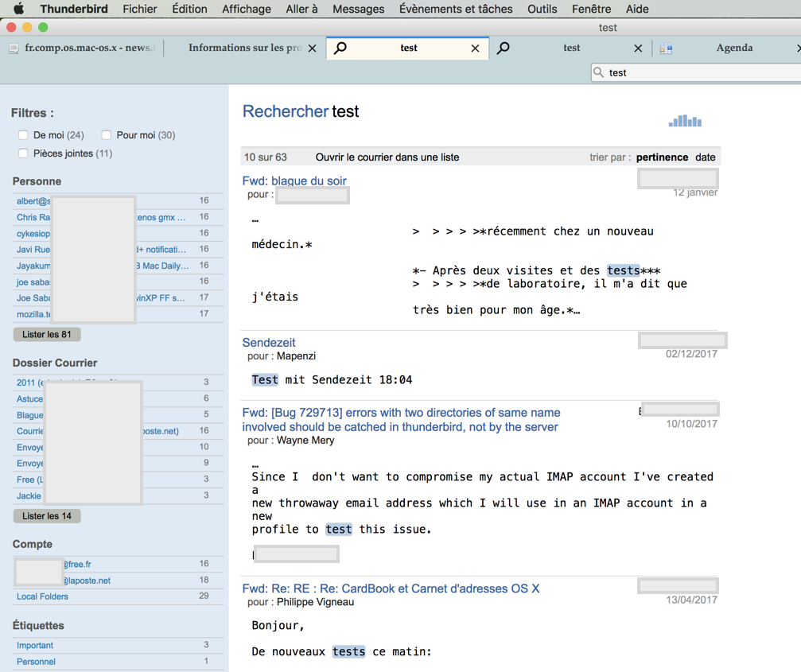The image size is (801, 672).
Task: Open the Sendezeit message result
Action: [x=269, y=343]
